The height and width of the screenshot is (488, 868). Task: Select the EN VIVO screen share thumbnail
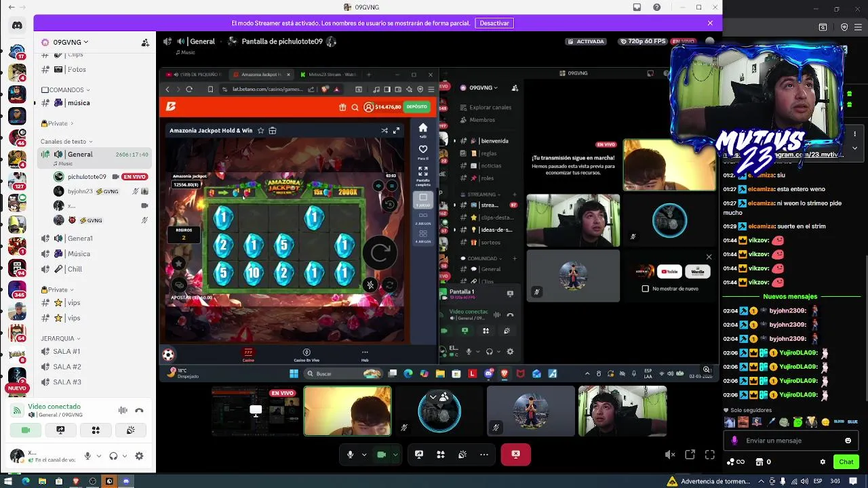tap(256, 411)
